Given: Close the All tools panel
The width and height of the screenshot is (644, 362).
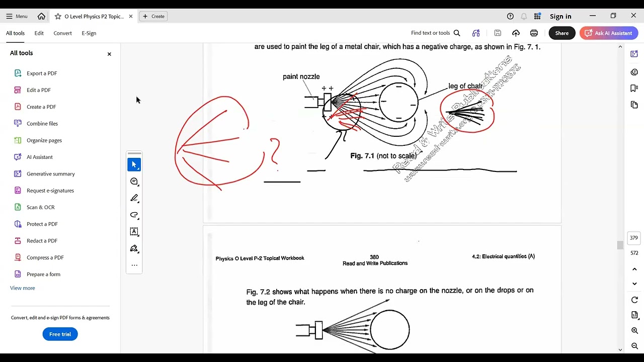Looking at the screenshot, I should pyautogui.click(x=109, y=54).
